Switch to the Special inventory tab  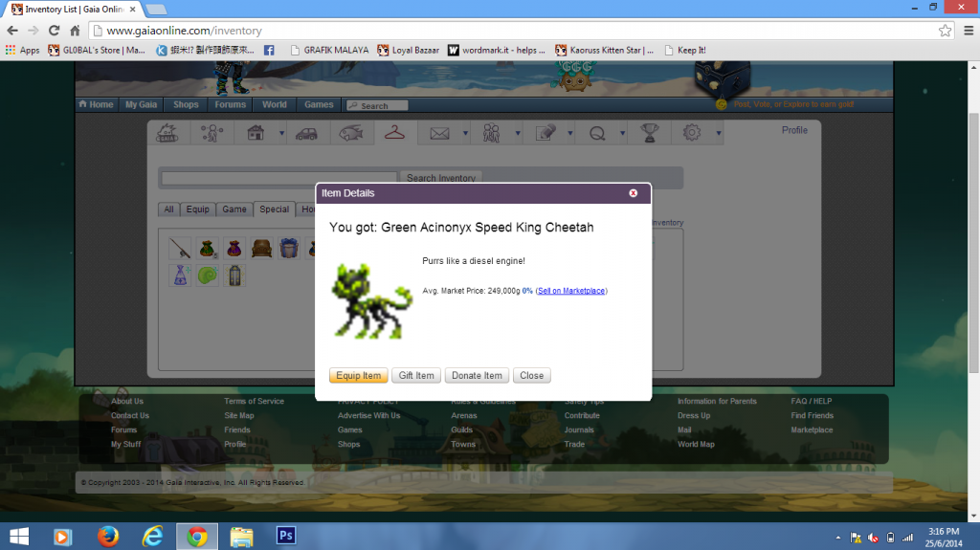pos(275,209)
